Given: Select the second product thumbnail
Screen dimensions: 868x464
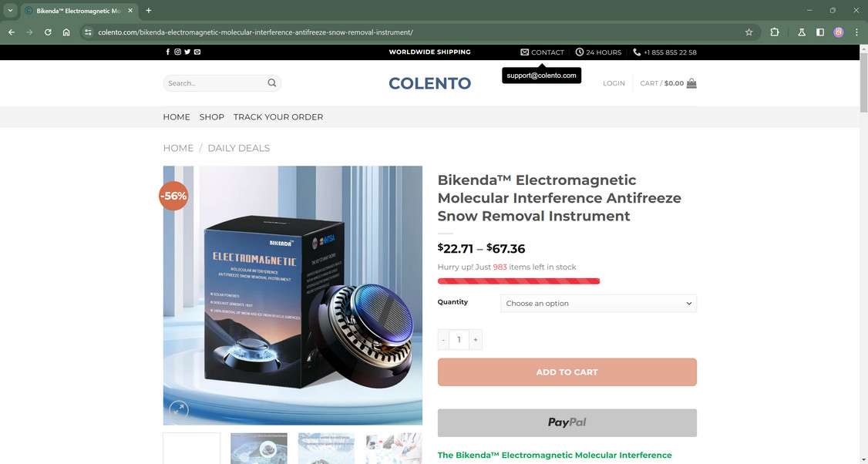Looking at the screenshot, I should [x=259, y=449].
